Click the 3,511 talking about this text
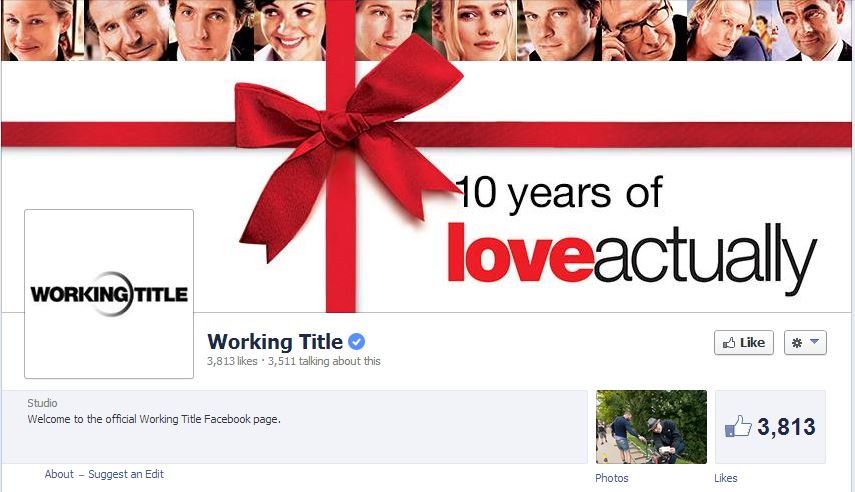 click(x=324, y=361)
